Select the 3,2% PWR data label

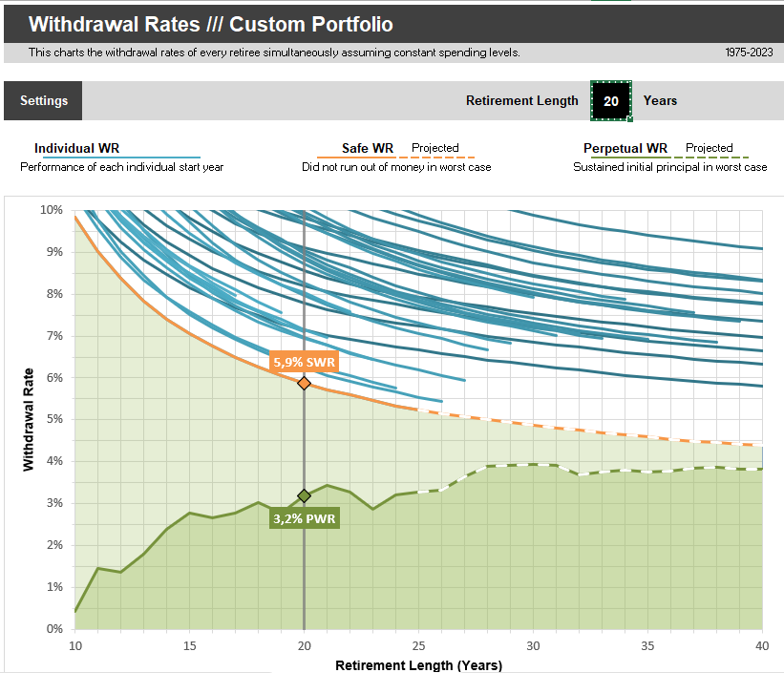click(303, 517)
